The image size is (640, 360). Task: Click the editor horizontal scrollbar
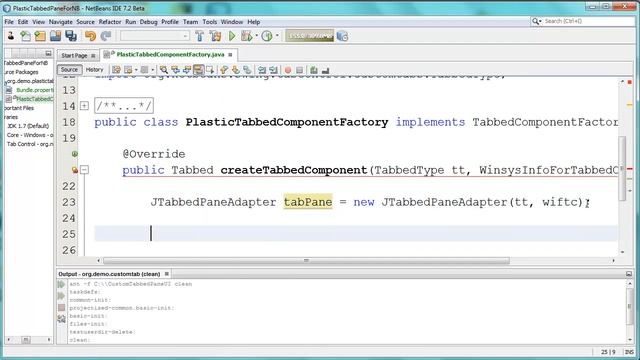click(306, 260)
